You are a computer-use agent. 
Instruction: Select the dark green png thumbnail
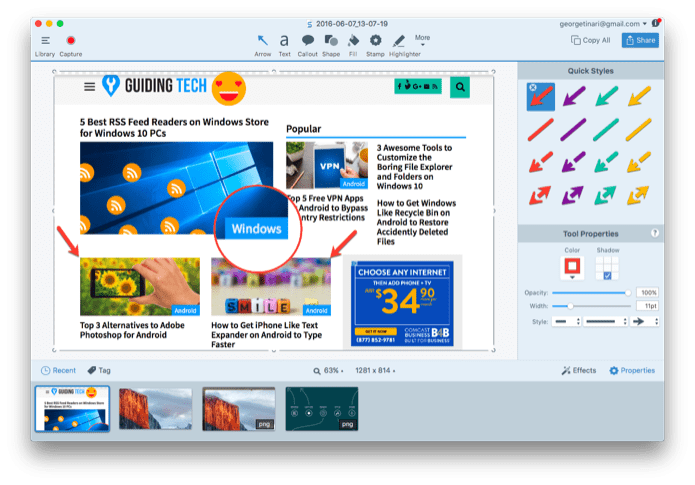point(322,409)
